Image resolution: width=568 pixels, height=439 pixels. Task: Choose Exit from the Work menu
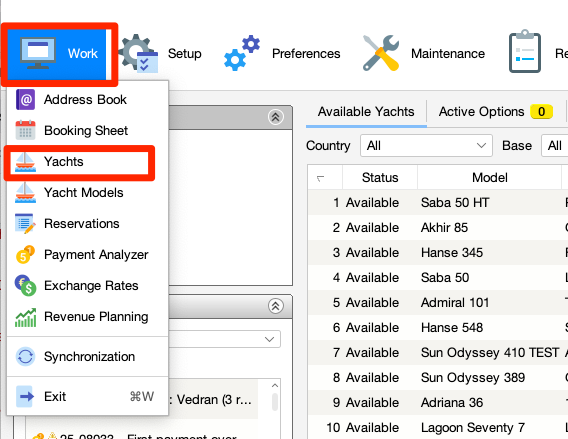point(88,397)
